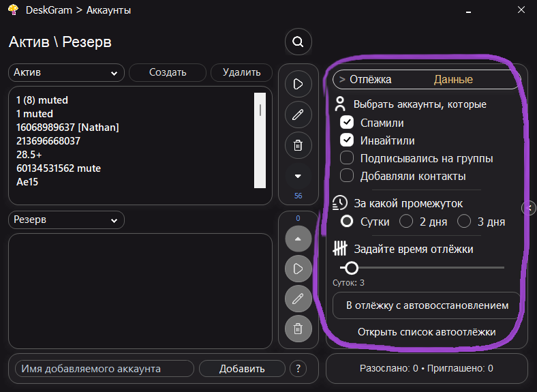Screen dimensions: 537x392
Task: Click the search magnifier icon
Action: (x=298, y=42)
